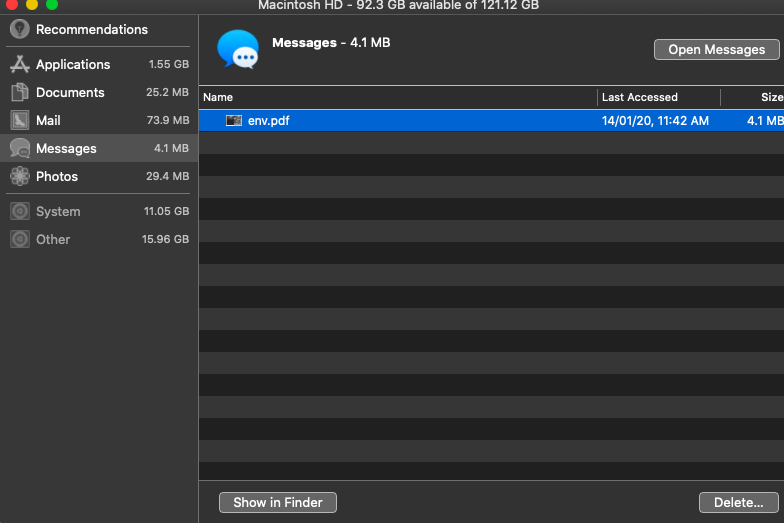The height and width of the screenshot is (523, 784).
Task: Click the Macintosh HD window title
Action: [398, 6]
